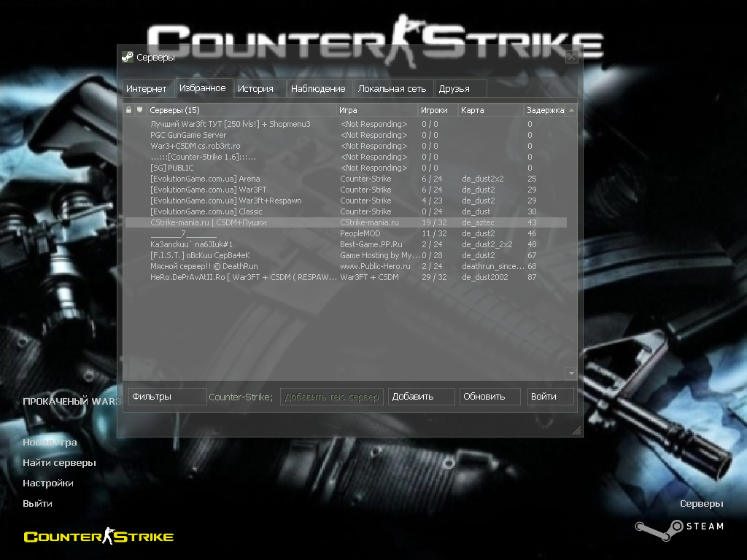
Task: Click the Steam icon in the Серверы title bar
Action: pos(127,57)
